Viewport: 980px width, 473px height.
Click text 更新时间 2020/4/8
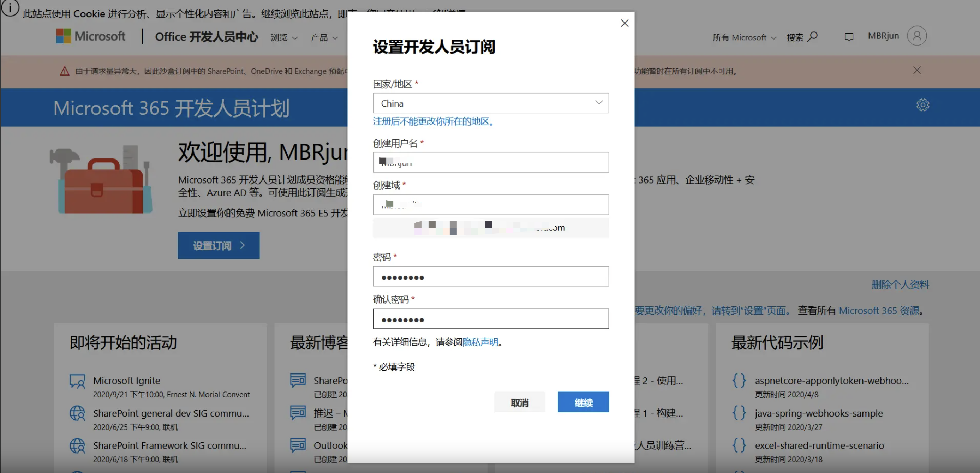786,394
